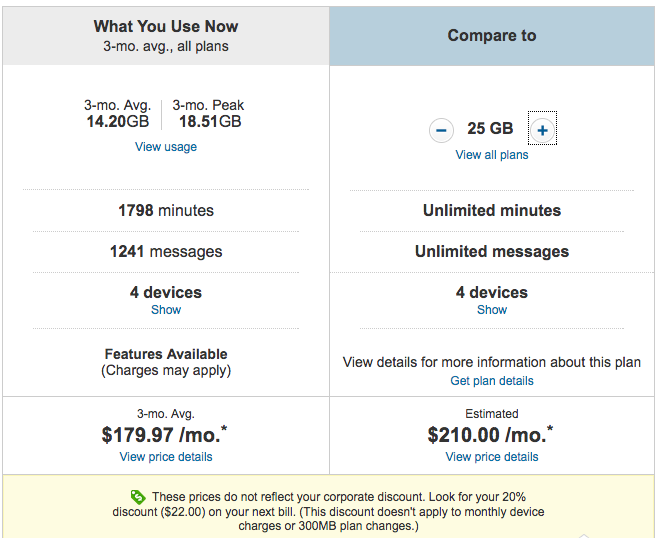
Task: Click the green discount tag icon
Action: (x=138, y=497)
